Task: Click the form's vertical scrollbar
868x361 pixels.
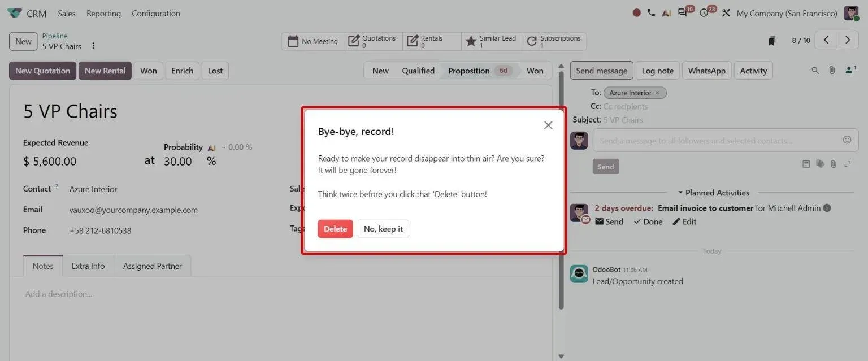Action: [561, 189]
